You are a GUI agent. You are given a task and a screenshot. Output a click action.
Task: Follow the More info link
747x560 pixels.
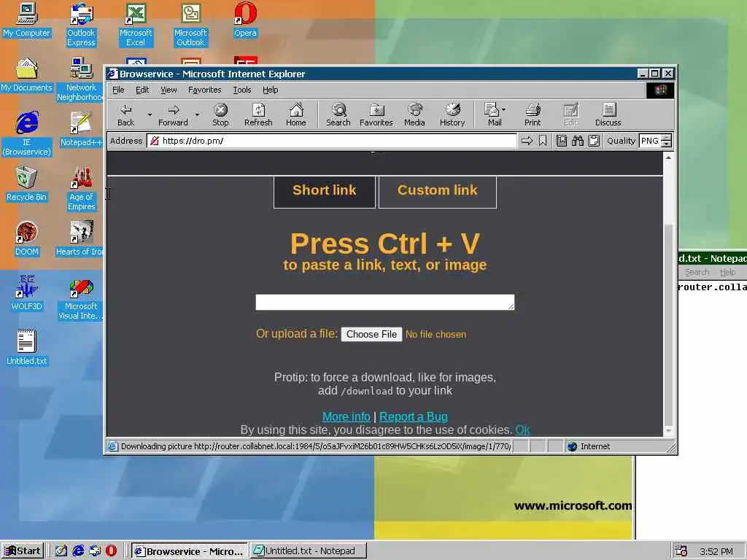tap(347, 416)
